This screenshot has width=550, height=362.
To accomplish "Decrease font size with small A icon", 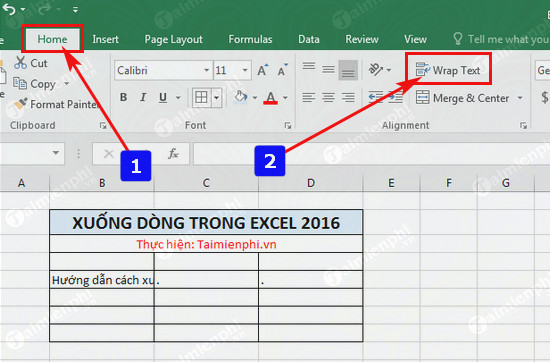I will 282,70.
